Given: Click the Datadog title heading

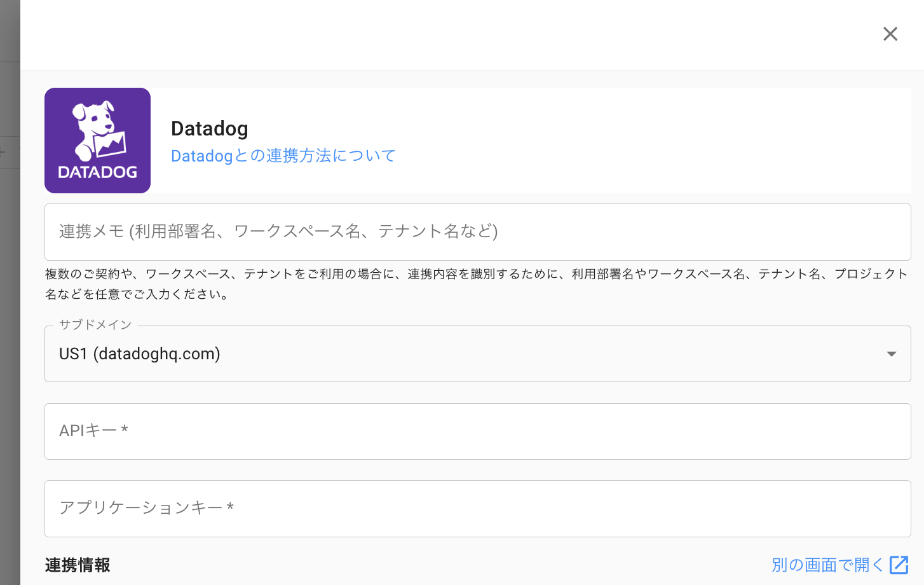Looking at the screenshot, I should [210, 128].
